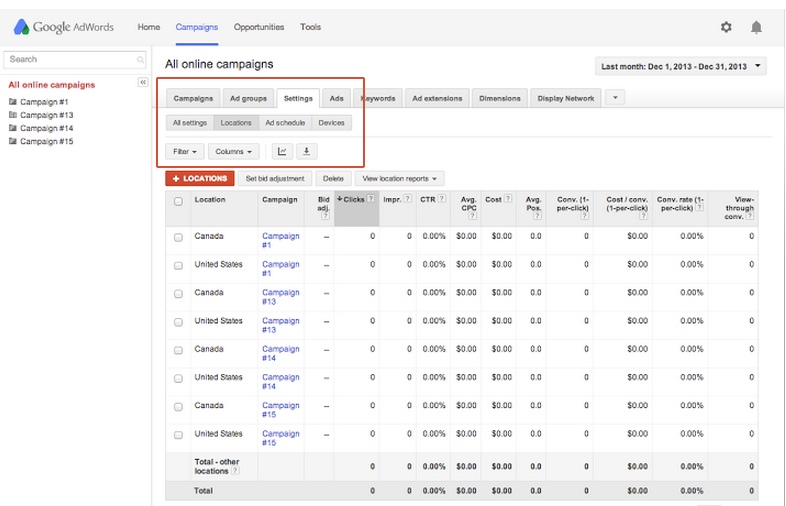
Task: Switch to the Ad groups tab
Action: (x=248, y=98)
